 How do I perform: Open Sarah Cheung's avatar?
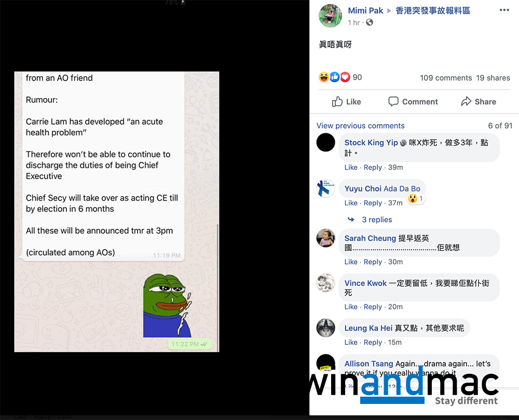click(x=326, y=238)
